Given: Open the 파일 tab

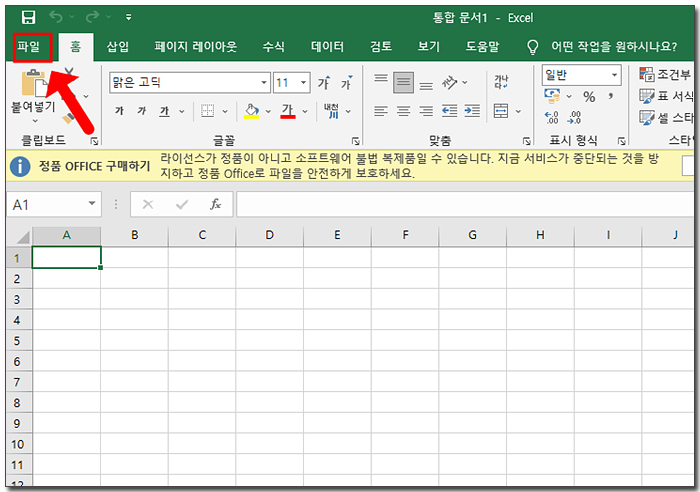Looking at the screenshot, I should (29, 47).
